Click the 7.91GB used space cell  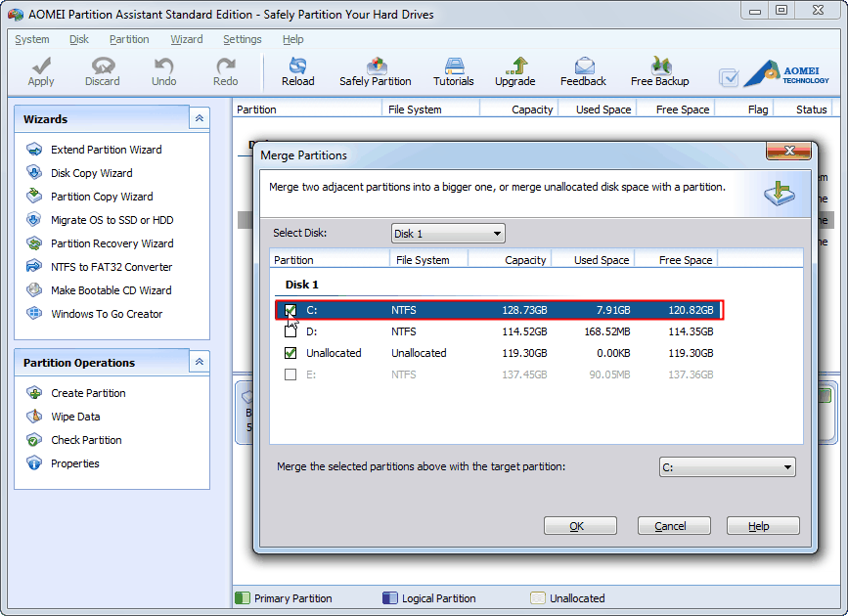pyautogui.click(x=612, y=310)
